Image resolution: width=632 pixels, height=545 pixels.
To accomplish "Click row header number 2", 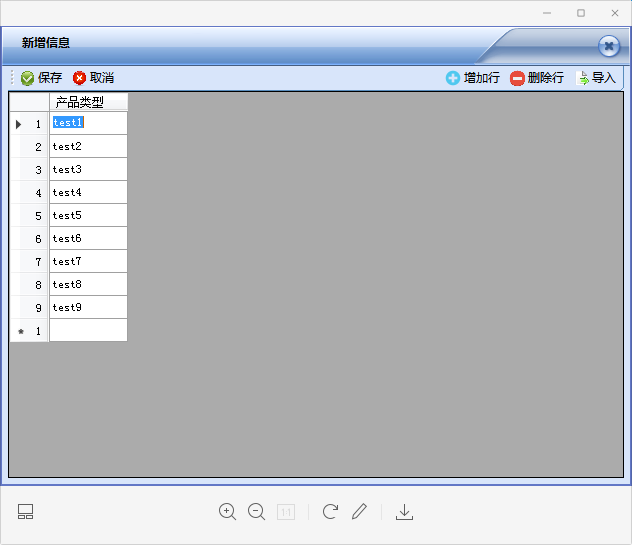I will tap(29, 146).
